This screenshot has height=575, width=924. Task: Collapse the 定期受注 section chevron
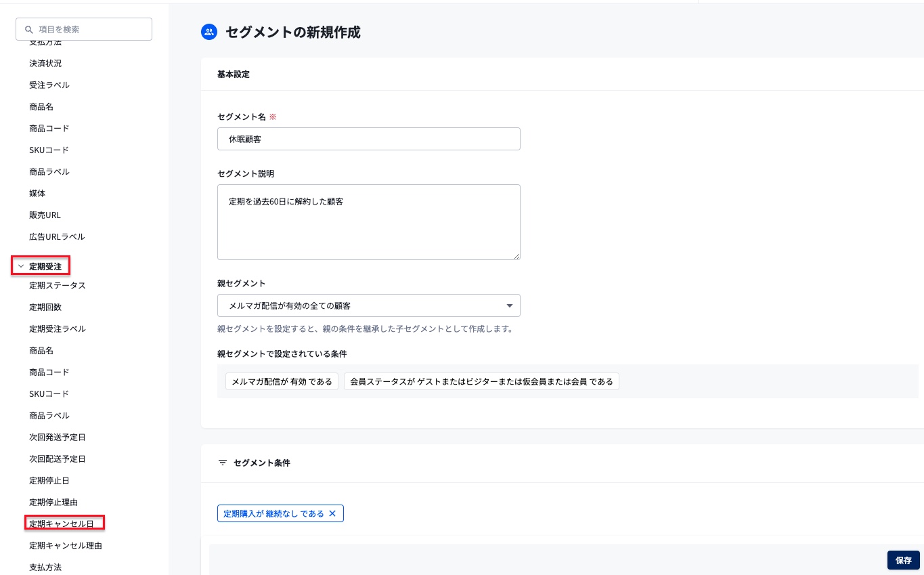(x=21, y=267)
